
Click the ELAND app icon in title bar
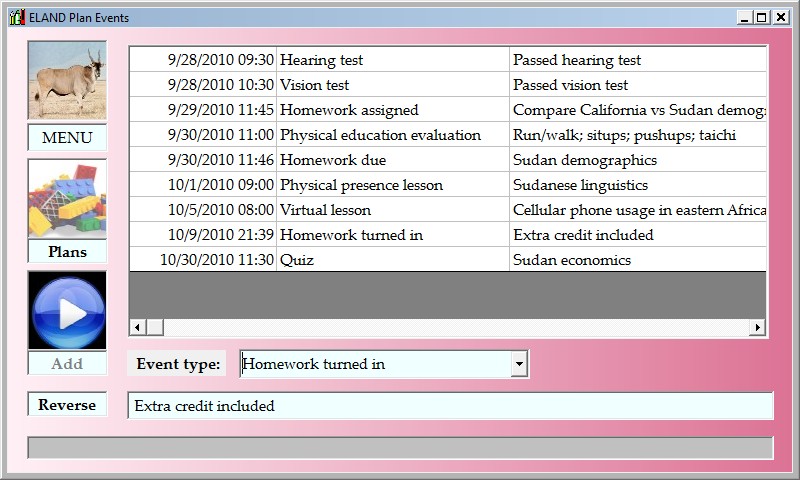click(16, 17)
